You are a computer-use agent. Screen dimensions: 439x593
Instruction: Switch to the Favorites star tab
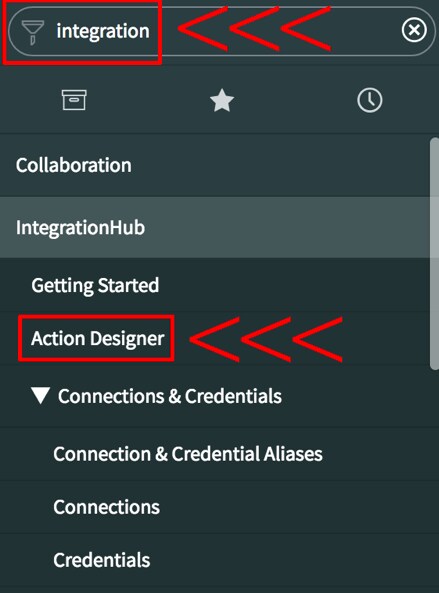[222, 100]
